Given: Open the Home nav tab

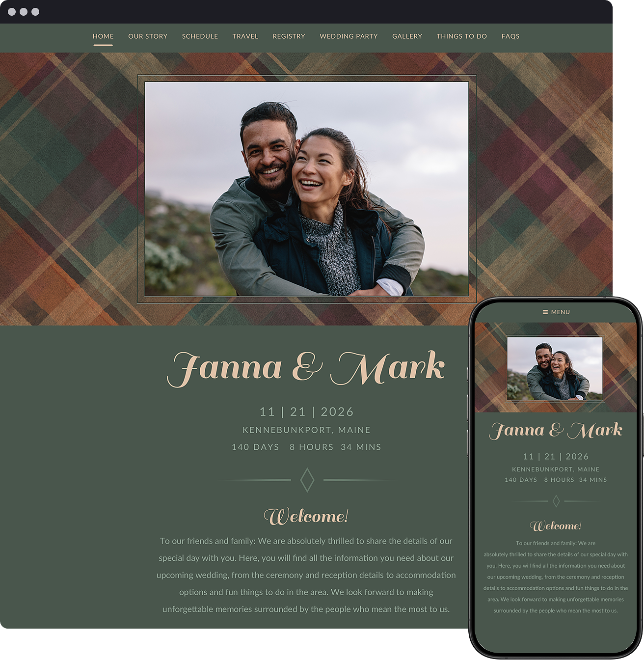Looking at the screenshot, I should click(103, 36).
